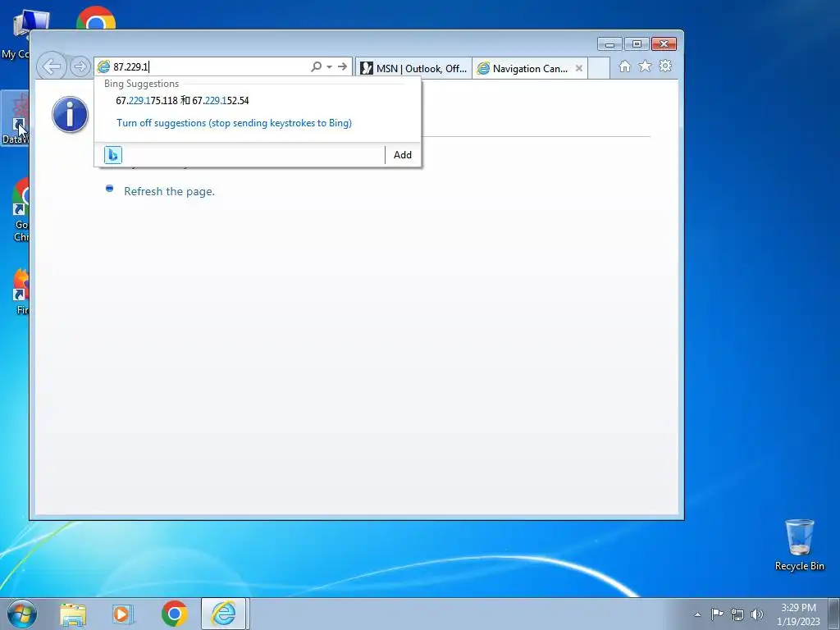Image resolution: width=840 pixels, height=630 pixels.
Task: Click the Forward navigation arrow
Action: click(80, 66)
